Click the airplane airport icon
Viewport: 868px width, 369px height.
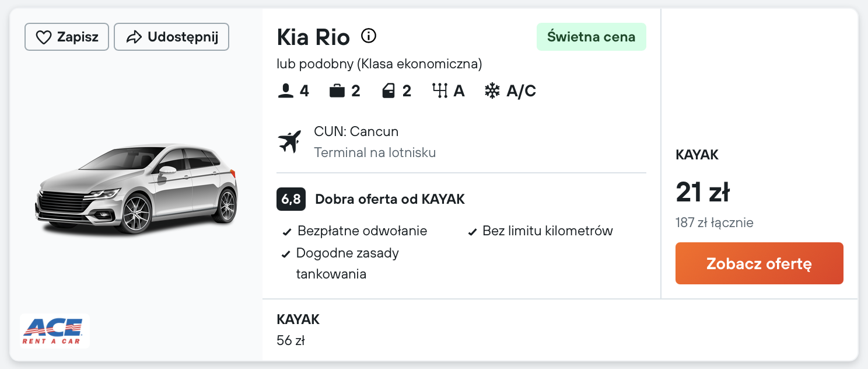click(x=290, y=142)
